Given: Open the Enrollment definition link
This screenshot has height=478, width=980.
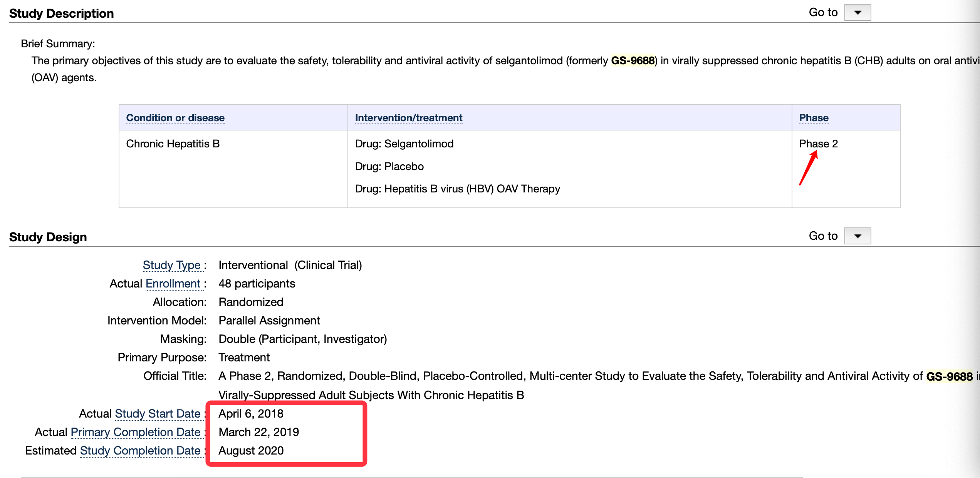Looking at the screenshot, I should [x=173, y=284].
